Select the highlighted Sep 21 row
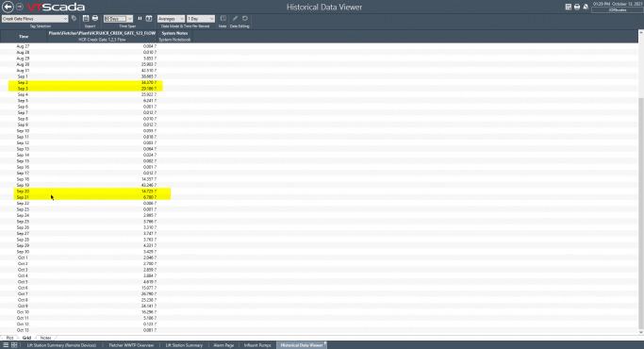Image resolution: width=644 pixels, height=349 pixels. point(92,197)
